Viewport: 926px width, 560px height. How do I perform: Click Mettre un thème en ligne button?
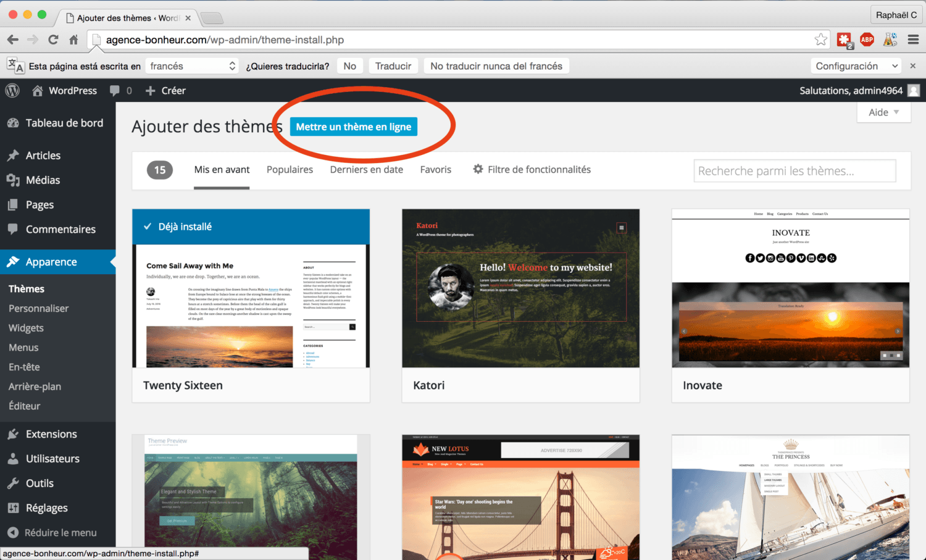[x=354, y=127]
